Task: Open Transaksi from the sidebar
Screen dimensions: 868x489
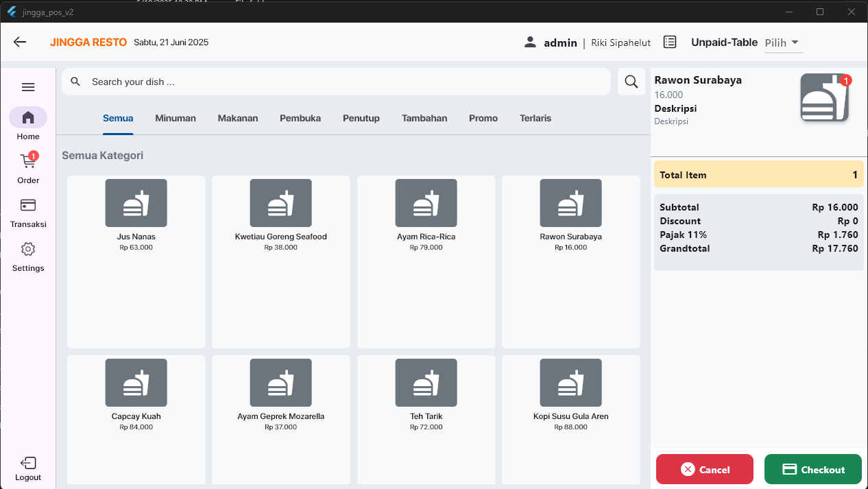Action: [x=28, y=205]
